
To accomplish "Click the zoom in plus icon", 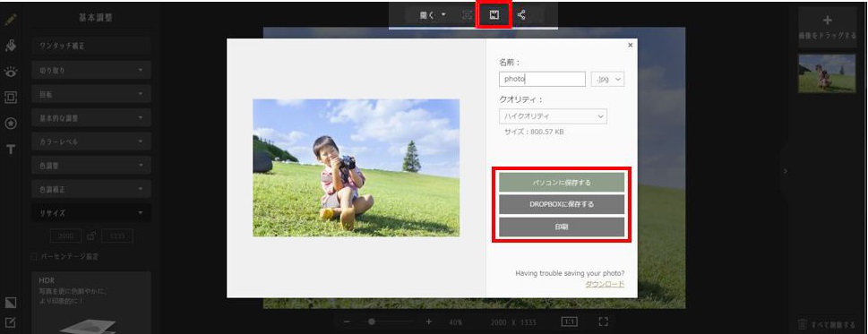I will [x=428, y=321].
